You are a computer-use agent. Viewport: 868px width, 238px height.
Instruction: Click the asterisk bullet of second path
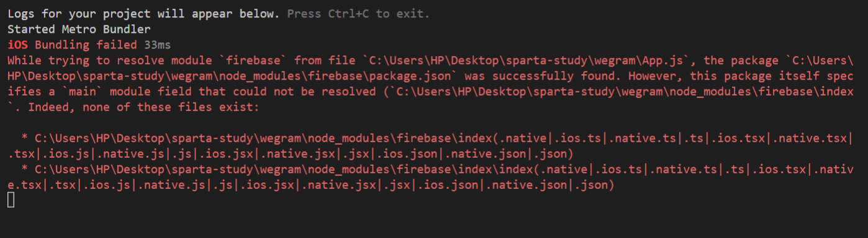[24, 169]
